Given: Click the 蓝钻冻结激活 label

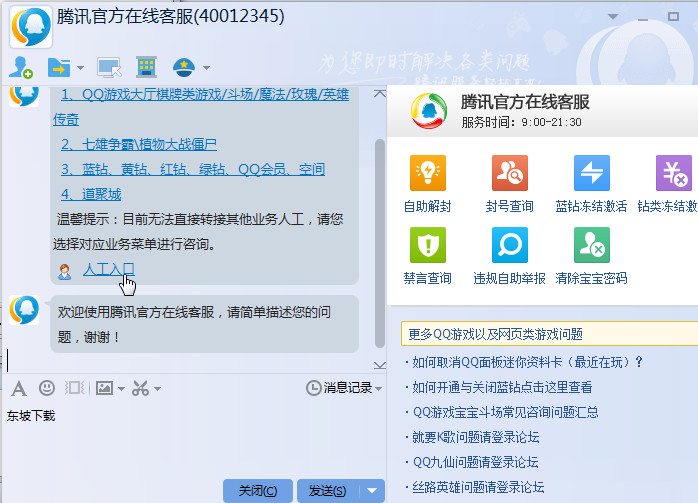Looking at the screenshot, I should pyautogui.click(x=591, y=206).
